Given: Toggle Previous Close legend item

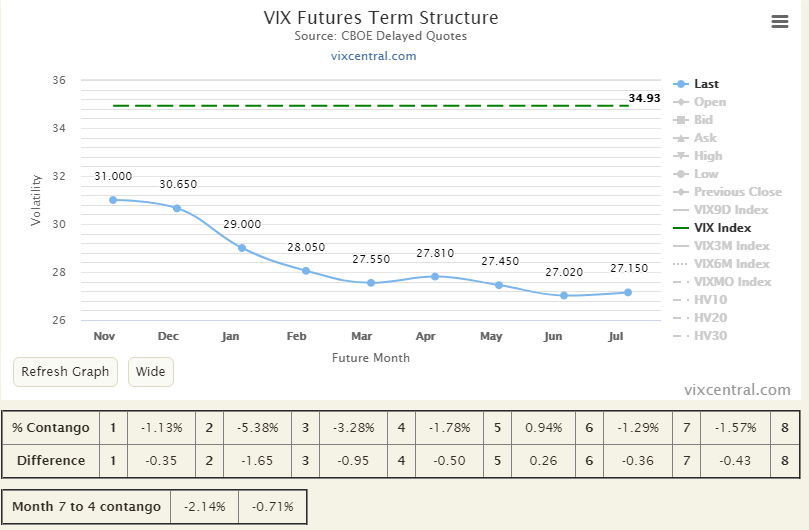Looking at the screenshot, I should 738,192.
